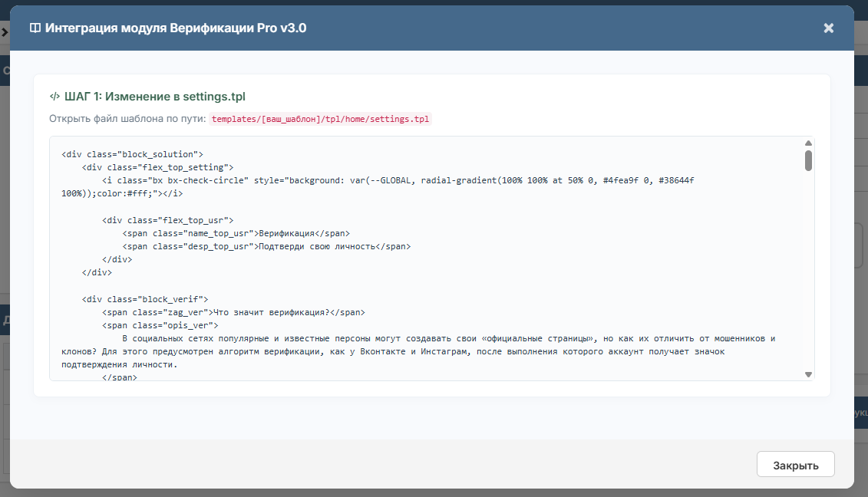
Task: Click the modal title Интеграция модуля Верификации Pro v3.0
Action: [x=176, y=28]
